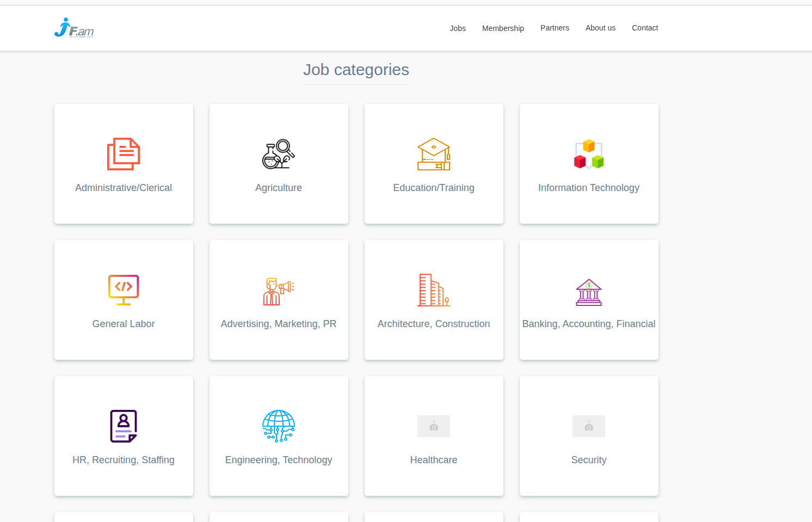Open the Contact page
Image resolution: width=812 pixels, height=522 pixels.
click(x=645, y=28)
